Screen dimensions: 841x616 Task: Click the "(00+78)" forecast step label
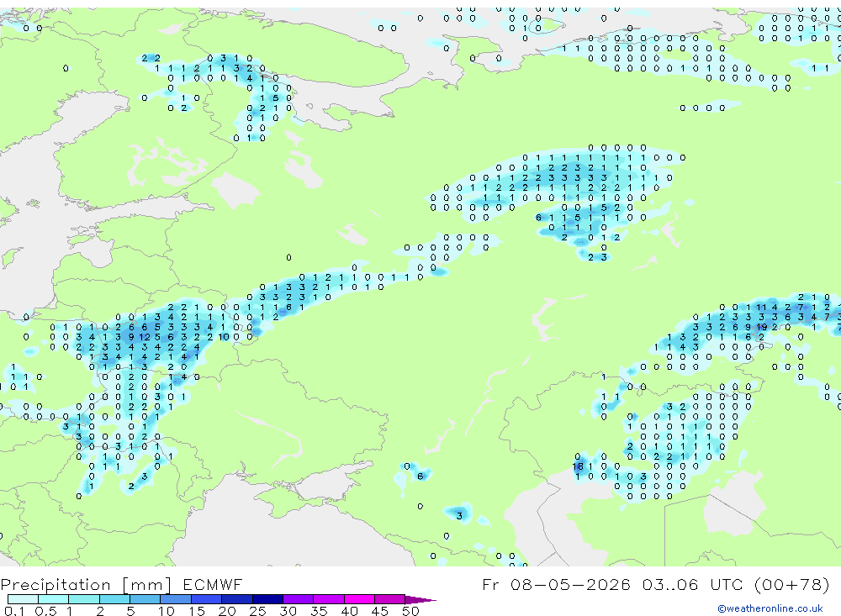tap(791, 584)
